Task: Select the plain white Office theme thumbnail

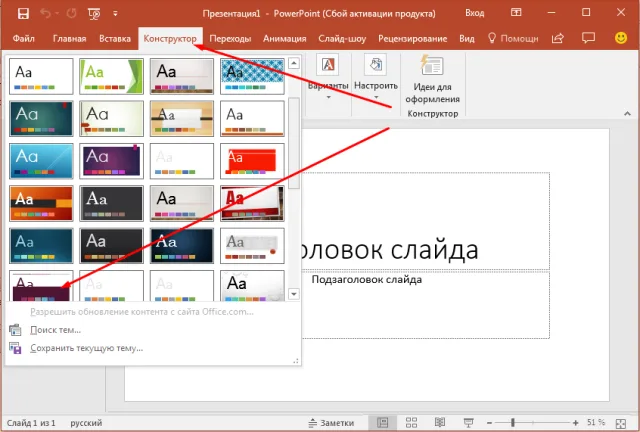Action: (41, 76)
